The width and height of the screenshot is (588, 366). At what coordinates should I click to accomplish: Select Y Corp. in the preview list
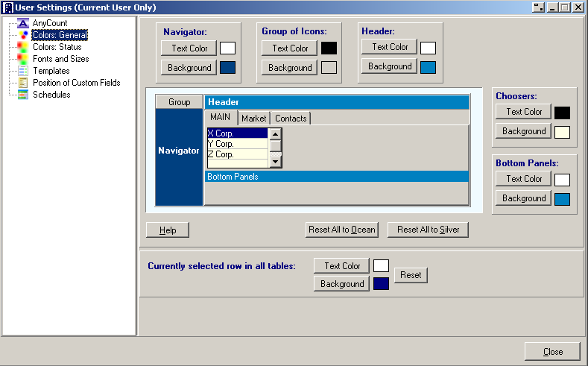point(236,144)
